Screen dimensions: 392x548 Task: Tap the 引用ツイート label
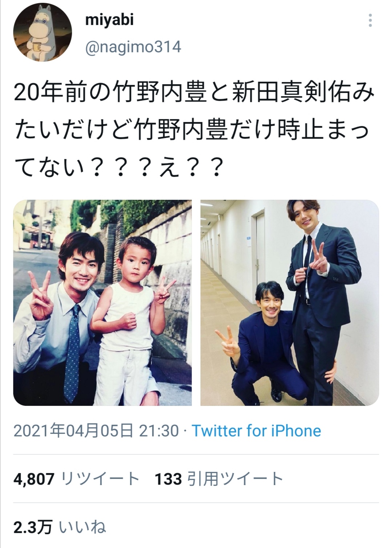click(235, 479)
